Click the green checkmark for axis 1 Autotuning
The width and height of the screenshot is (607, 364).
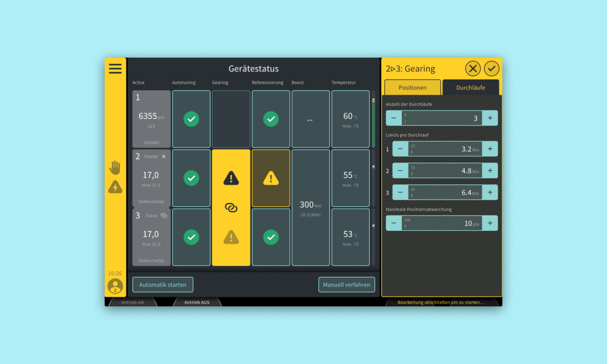click(x=191, y=119)
